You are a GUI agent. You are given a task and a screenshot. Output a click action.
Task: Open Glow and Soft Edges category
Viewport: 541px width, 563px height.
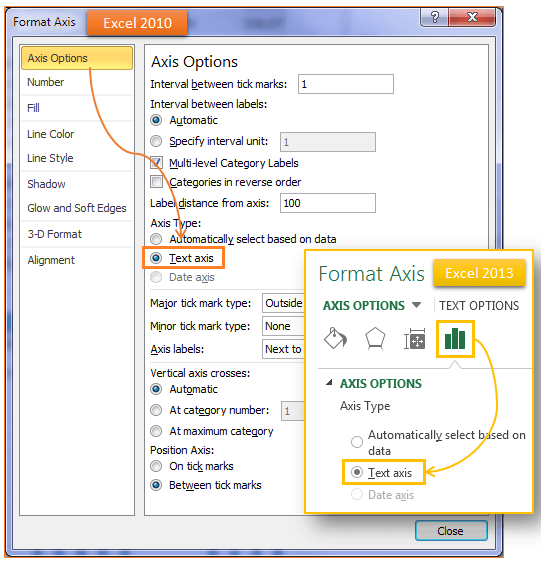tap(77, 208)
